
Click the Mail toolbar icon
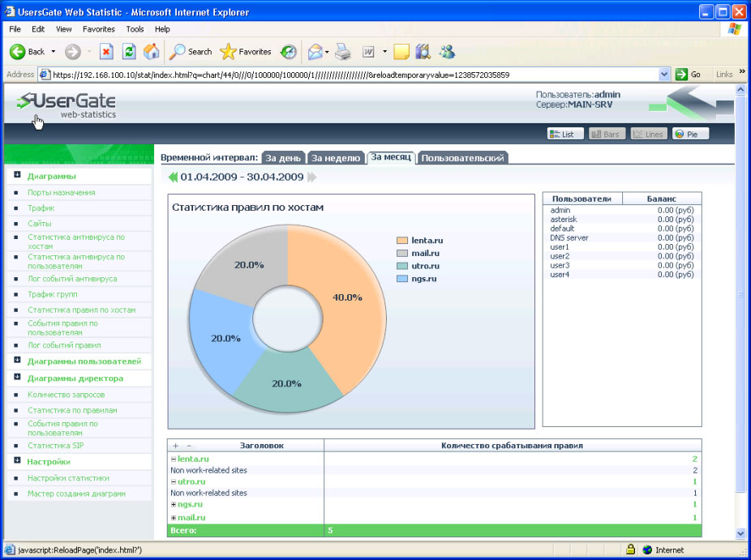click(315, 51)
